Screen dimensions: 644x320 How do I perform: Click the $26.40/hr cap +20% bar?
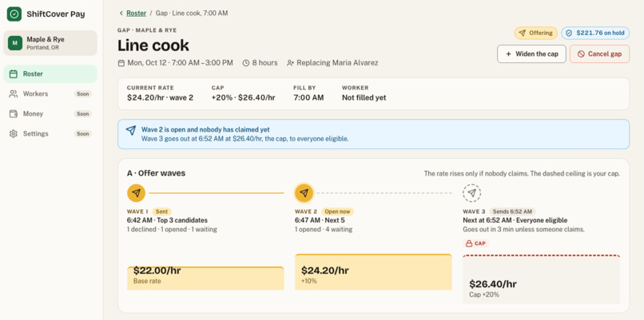[541, 279]
